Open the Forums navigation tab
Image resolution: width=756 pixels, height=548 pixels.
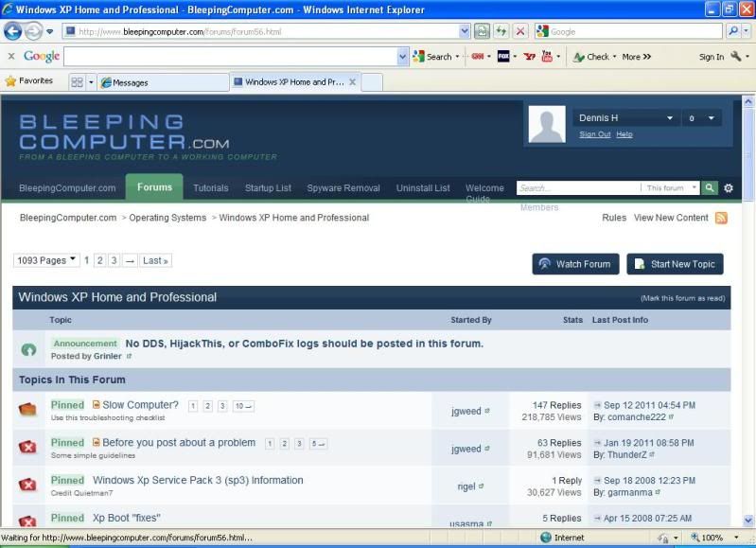pyautogui.click(x=154, y=187)
